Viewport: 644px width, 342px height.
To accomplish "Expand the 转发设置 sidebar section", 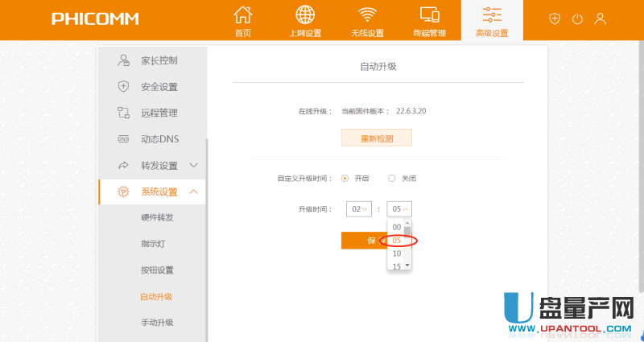I will click(193, 165).
